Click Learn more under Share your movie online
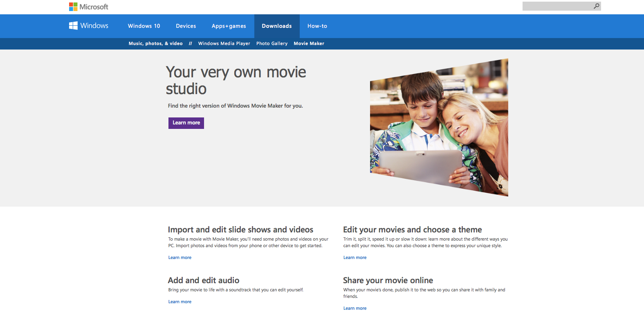This screenshot has width=644, height=329. click(355, 309)
